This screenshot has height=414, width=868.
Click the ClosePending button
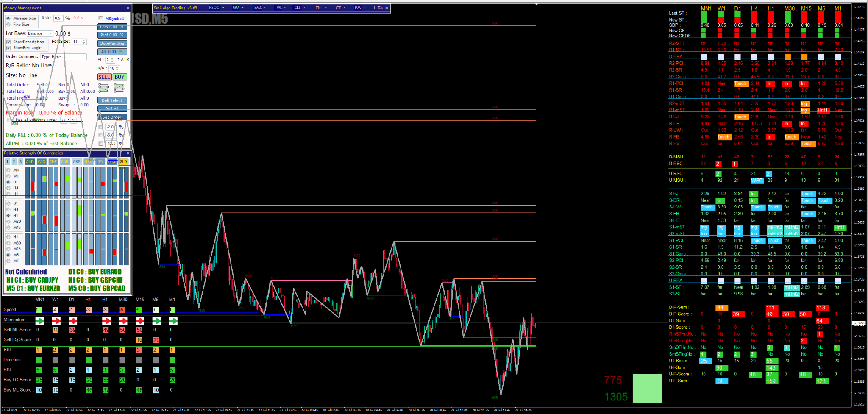(x=112, y=43)
